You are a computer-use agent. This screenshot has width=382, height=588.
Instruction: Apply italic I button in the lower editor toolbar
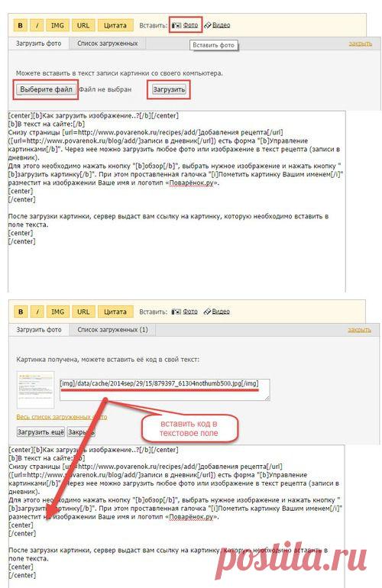37,312
